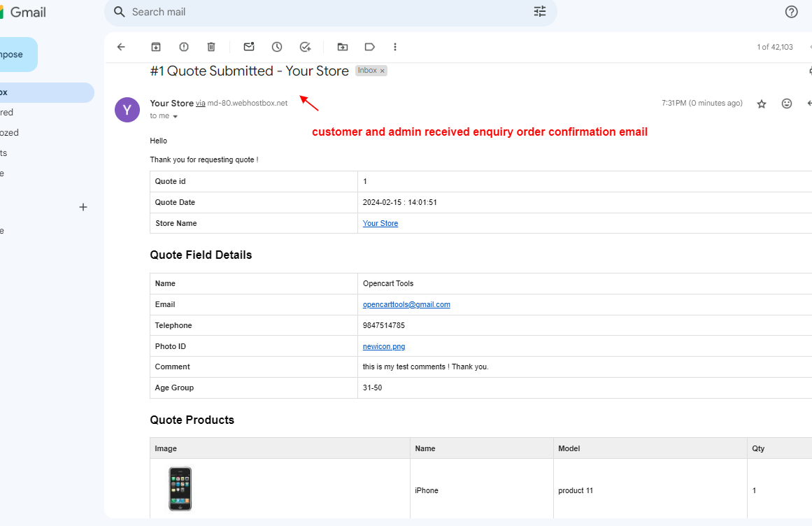
Task: Add this email to Tasks
Action: pyautogui.click(x=305, y=47)
